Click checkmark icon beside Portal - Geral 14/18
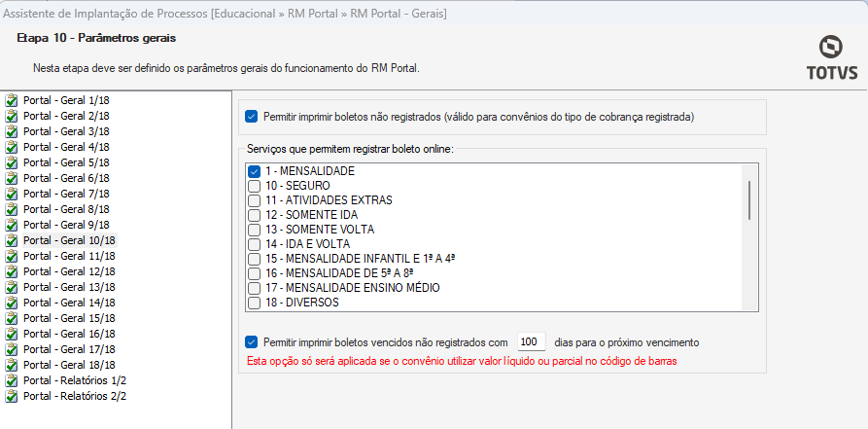Image resolution: width=868 pixels, height=429 pixels. tap(12, 303)
